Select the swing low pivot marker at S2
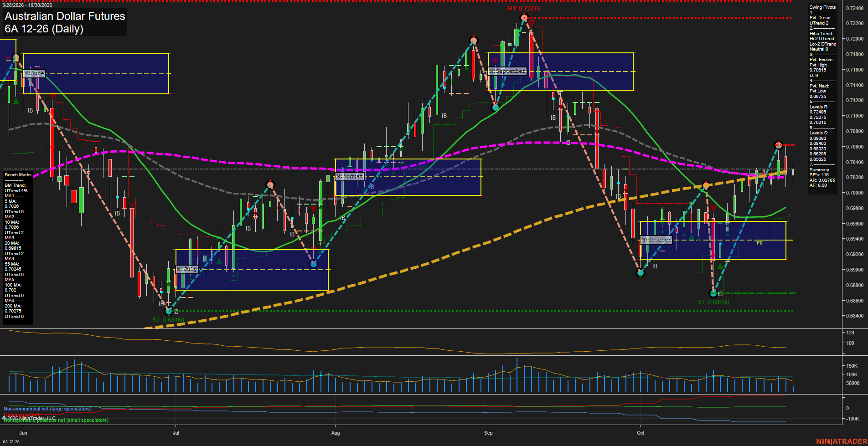Viewport: 868px width, 446px height. 169,311
